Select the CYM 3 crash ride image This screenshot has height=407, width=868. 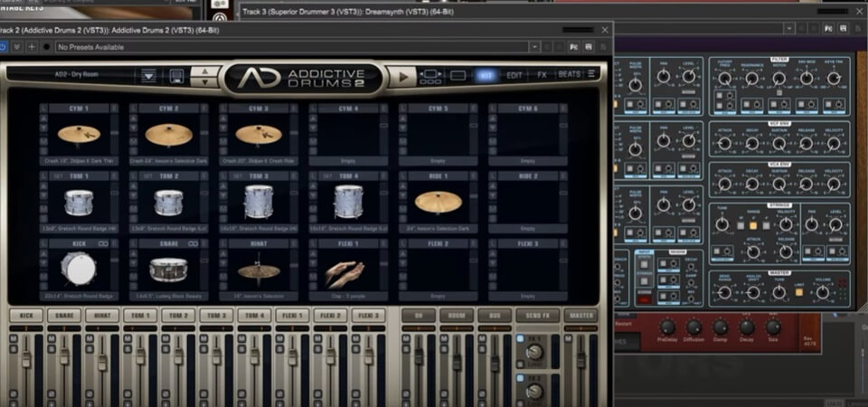pos(259,135)
